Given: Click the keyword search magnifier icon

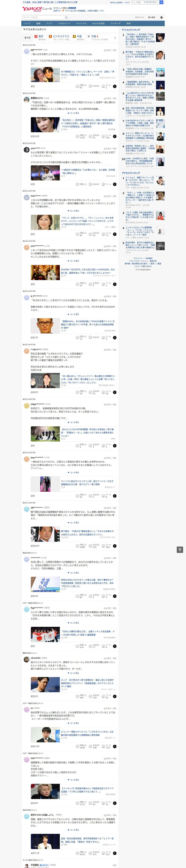Looking at the screenshot, I should pos(66,18).
